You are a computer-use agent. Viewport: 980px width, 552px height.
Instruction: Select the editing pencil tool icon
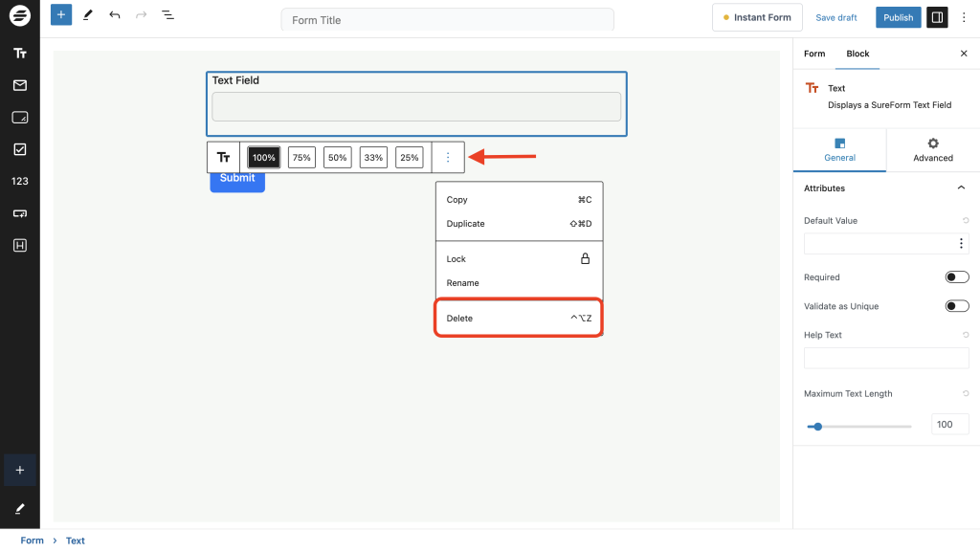pyautogui.click(x=88, y=15)
